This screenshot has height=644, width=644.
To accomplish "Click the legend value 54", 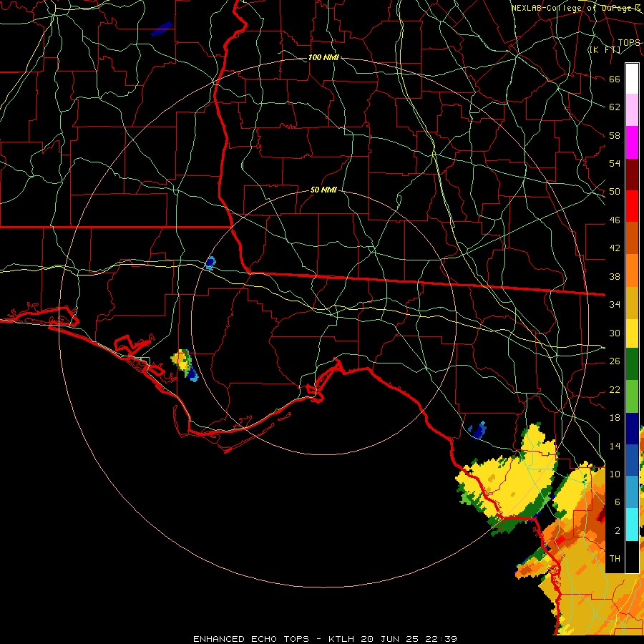I will coord(615,163).
